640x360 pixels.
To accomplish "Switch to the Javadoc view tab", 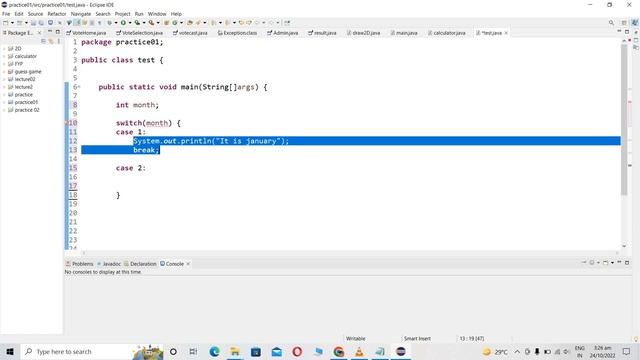I will 109,264.
